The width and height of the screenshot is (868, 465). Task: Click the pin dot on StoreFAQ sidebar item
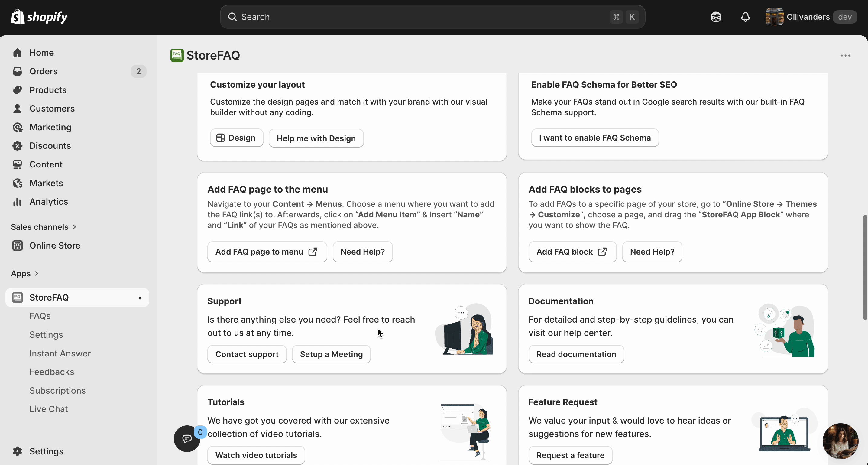pyautogui.click(x=140, y=298)
